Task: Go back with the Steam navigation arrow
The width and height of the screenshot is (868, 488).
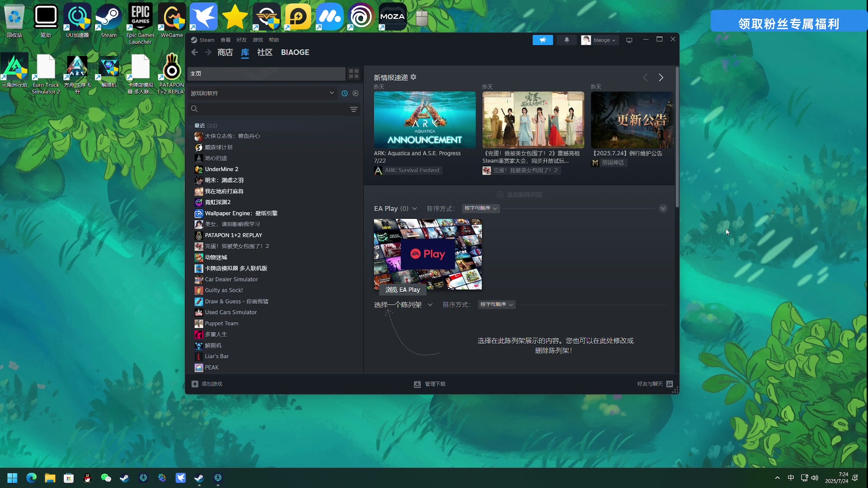Action: pyautogui.click(x=194, y=52)
